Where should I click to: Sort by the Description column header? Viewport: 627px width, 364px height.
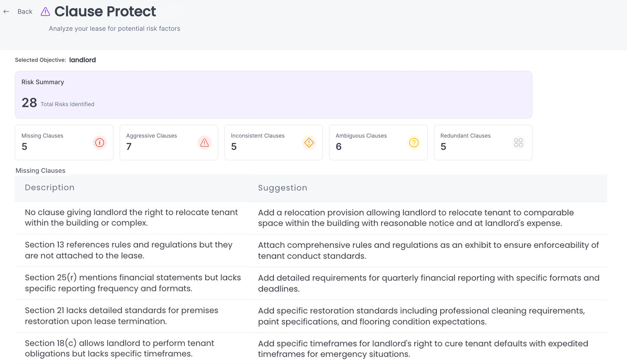pyautogui.click(x=49, y=187)
